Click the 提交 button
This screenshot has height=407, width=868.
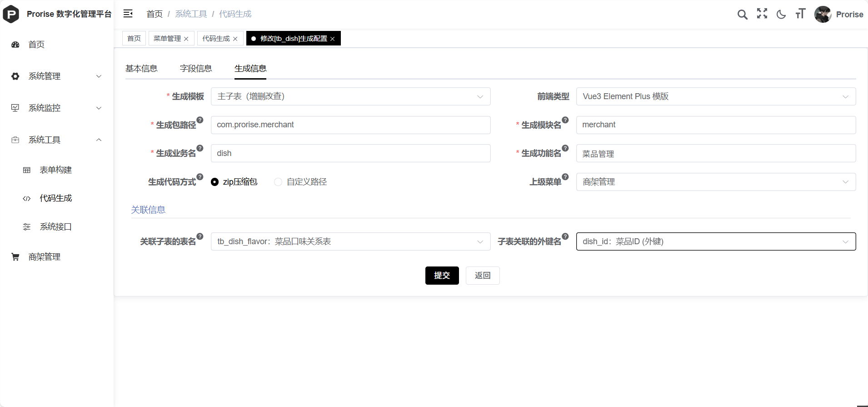pos(442,276)
